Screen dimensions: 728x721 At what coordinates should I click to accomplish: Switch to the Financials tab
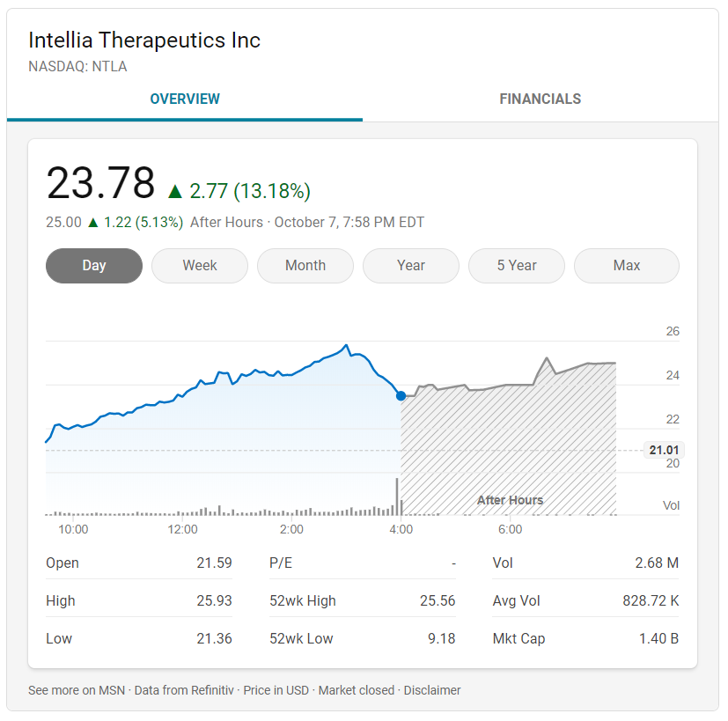click(540, 99)
